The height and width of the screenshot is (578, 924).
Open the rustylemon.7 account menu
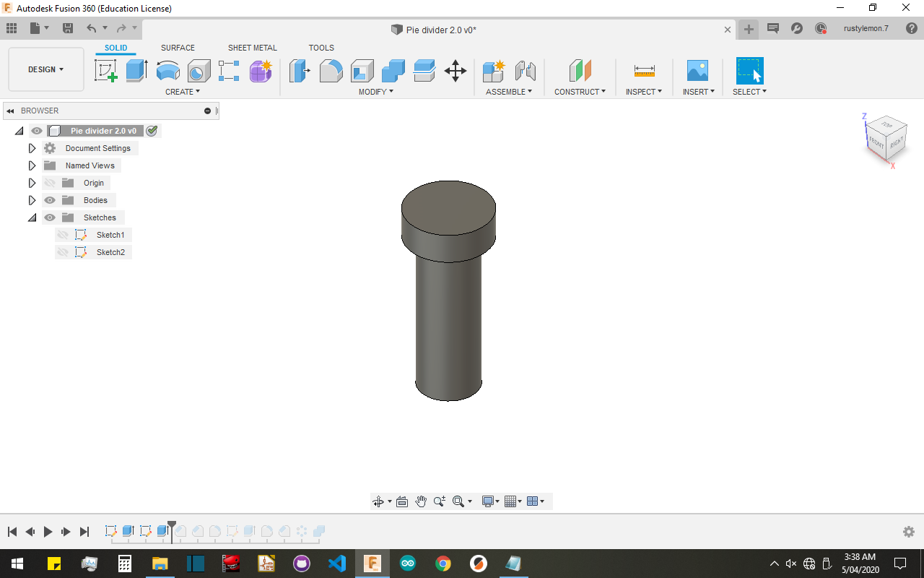(x=866, y=29)
